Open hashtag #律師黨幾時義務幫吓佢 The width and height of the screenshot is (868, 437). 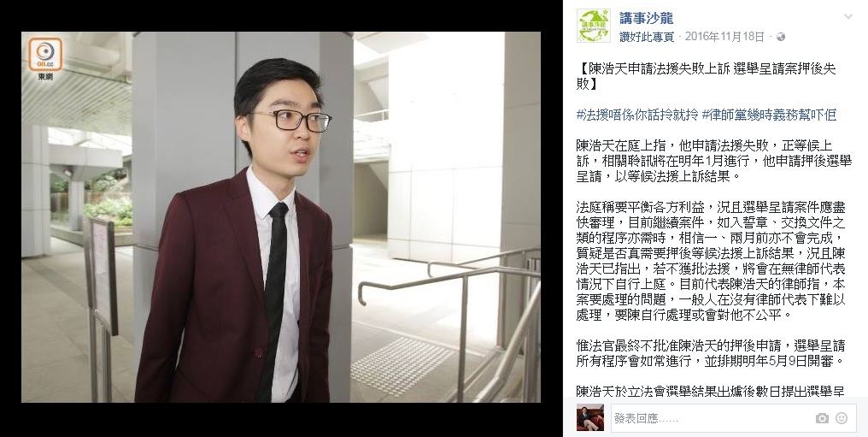tap(769, 115)
